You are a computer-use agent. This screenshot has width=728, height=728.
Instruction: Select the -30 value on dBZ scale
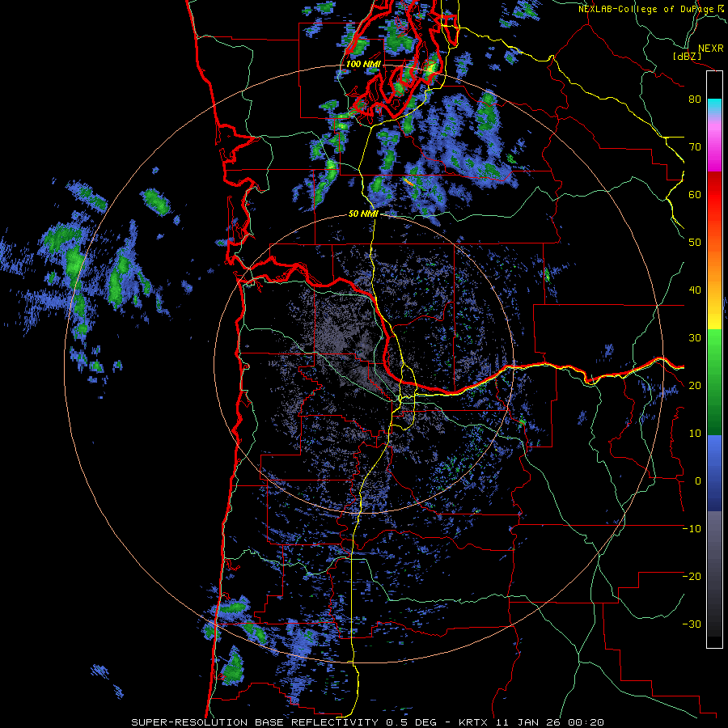click(692, 624)
